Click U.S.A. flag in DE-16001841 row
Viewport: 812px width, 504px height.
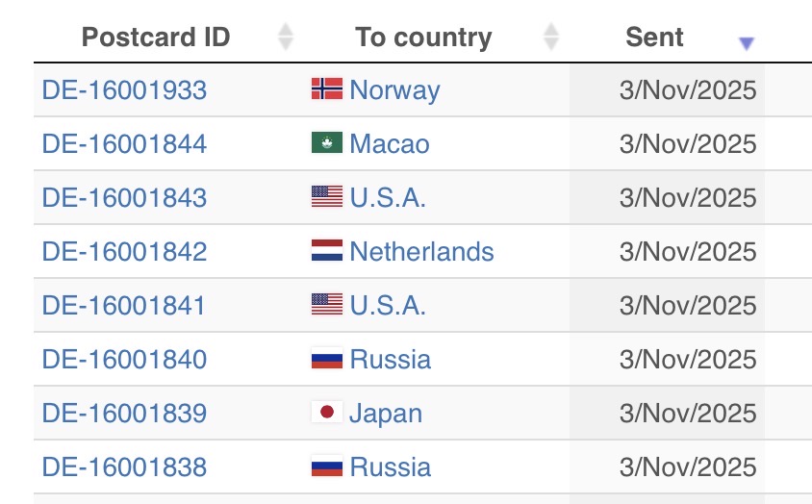tap(326, 305)
